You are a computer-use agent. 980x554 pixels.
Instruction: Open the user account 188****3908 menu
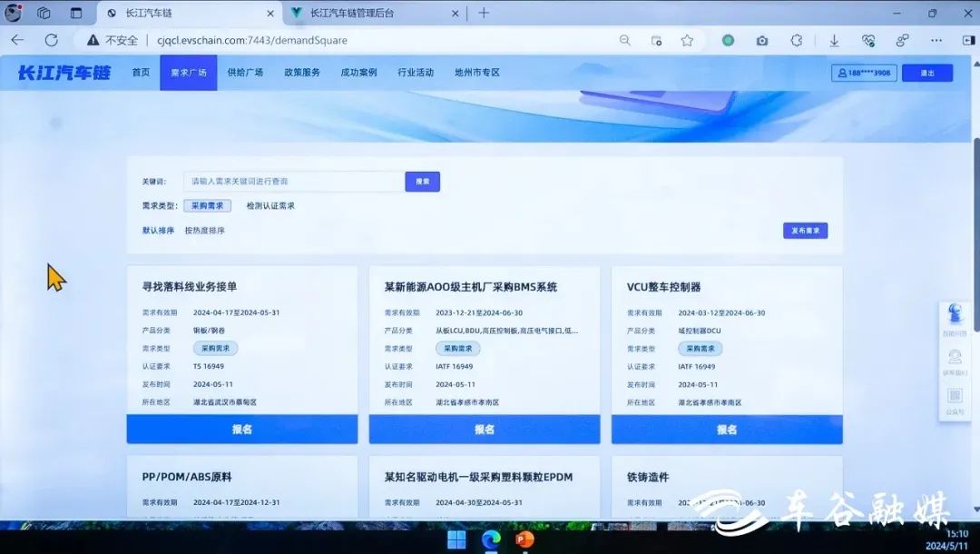pyautogui.click(x=863, y=73)
